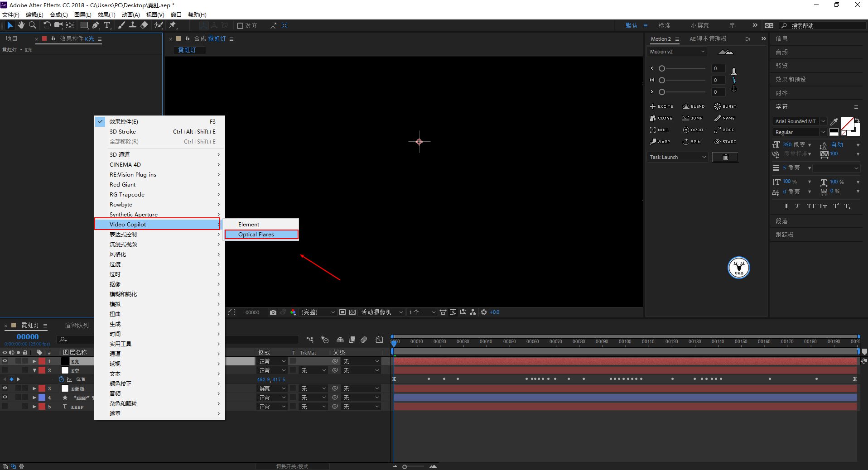This screenshot has width=868, height=470.
Task: Click the Motion 2 trash delete button
Action: 725,157
